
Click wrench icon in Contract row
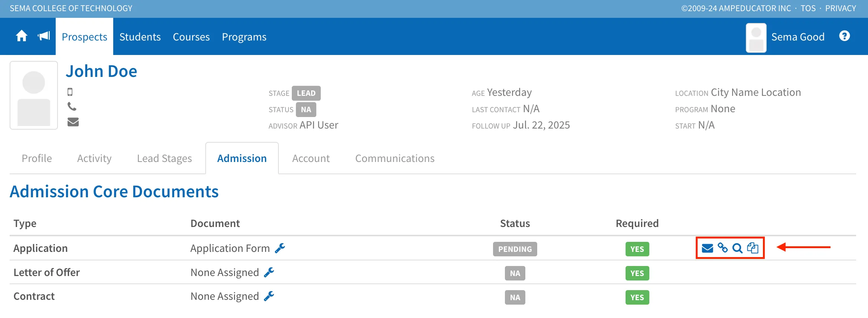pyautogui.click(x=269, y=296)
